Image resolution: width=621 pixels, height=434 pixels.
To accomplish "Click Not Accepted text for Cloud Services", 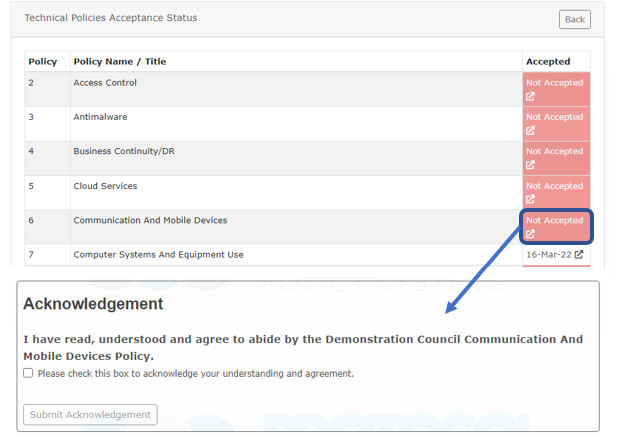I will coord(554,186).
